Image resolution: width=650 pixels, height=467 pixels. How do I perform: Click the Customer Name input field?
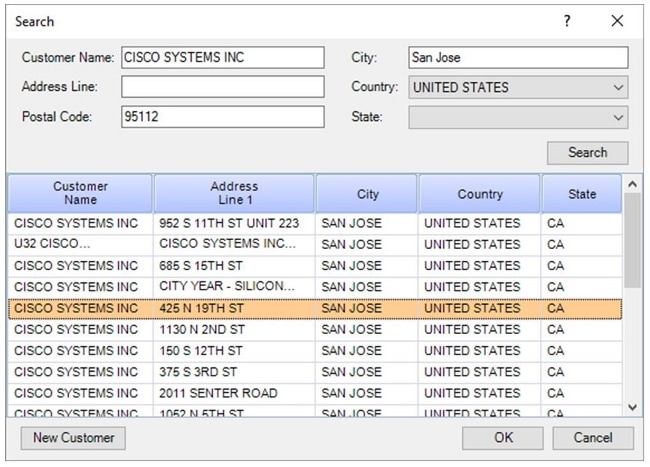[223, 57]
